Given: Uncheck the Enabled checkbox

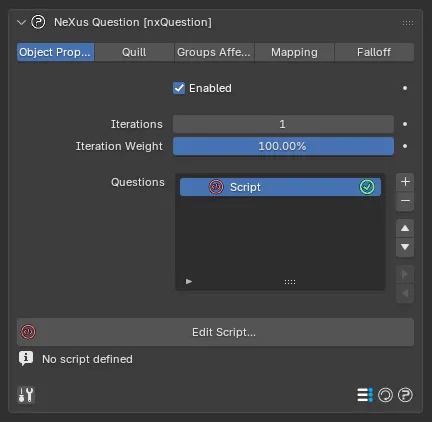Looking at the screenshot, I should [x=179, y=88].
